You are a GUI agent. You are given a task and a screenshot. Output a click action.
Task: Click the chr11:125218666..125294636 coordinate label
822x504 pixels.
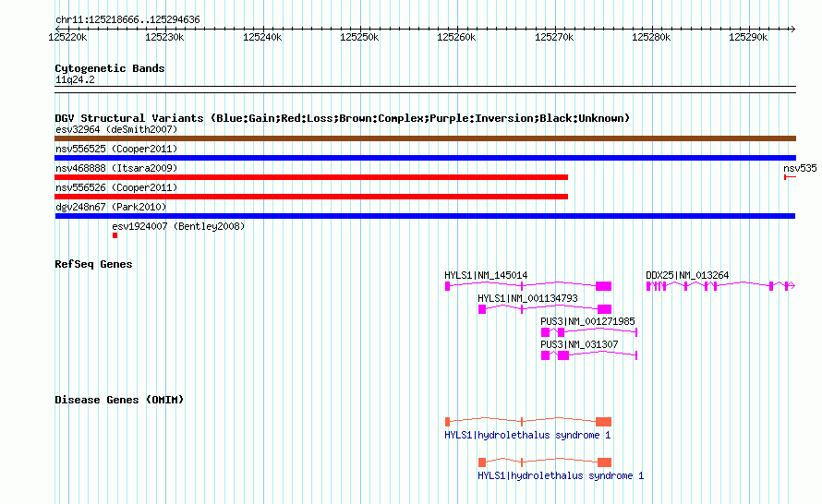[x=127, y=20]
